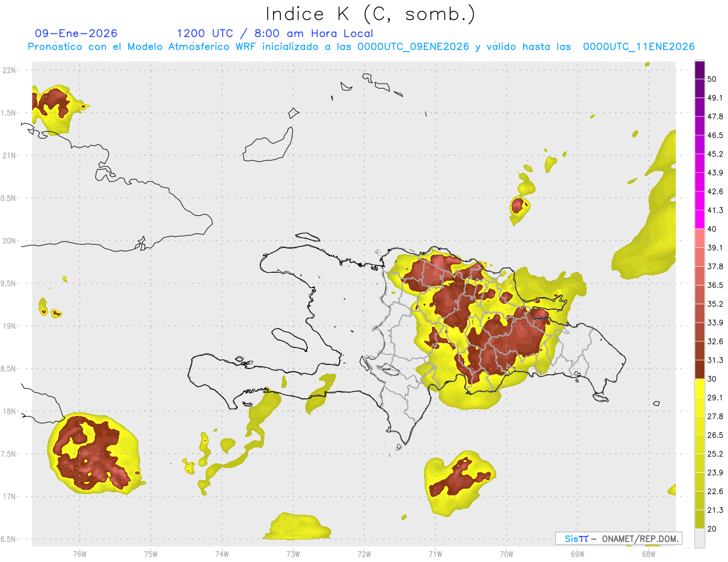Click the colorbar value '45.2'
The height and width of the screenshot is (562, 728).
tap(716, 154)
